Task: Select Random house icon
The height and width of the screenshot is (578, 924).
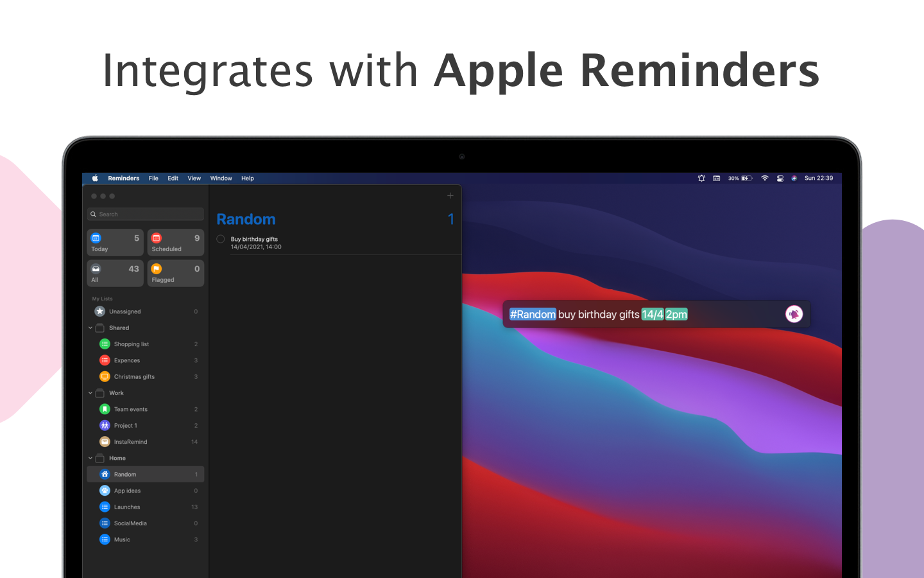Action: point(105,474)
